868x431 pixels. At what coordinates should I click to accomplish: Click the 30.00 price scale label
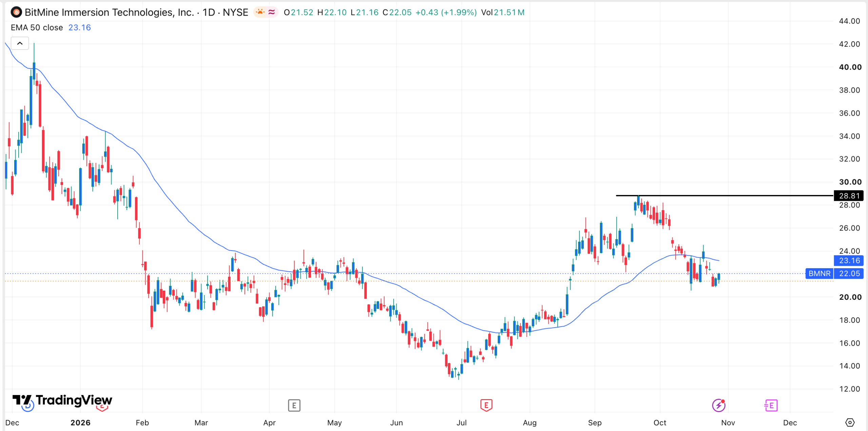(850, 182)
